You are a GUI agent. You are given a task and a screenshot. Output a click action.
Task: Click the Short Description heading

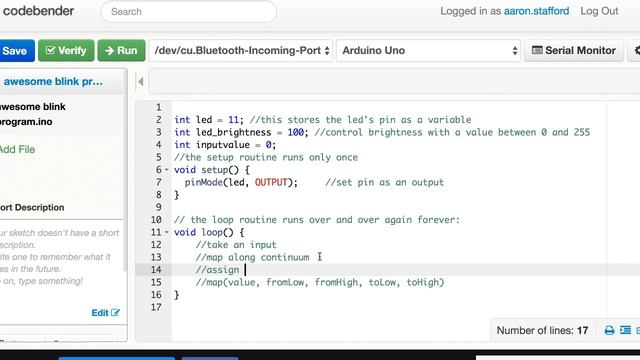pos(32,207)
